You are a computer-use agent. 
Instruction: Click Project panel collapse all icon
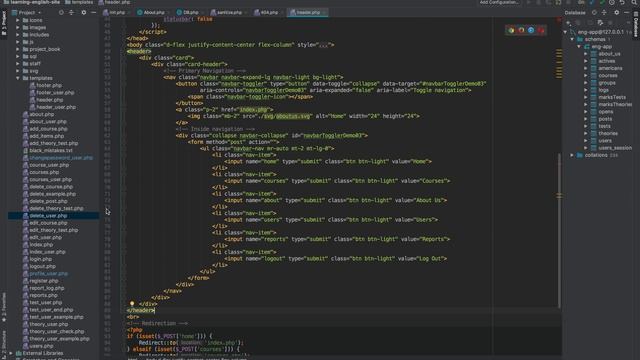click(71, 13)
